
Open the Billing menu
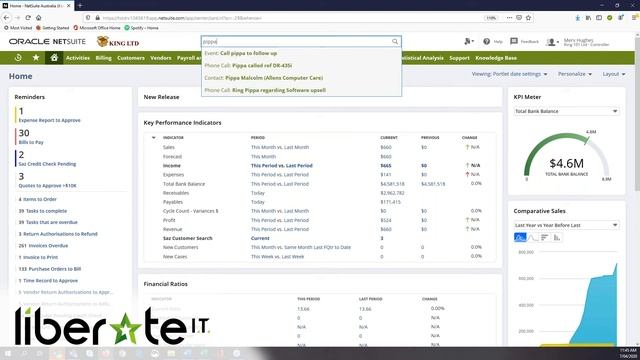tap(103, 58)
